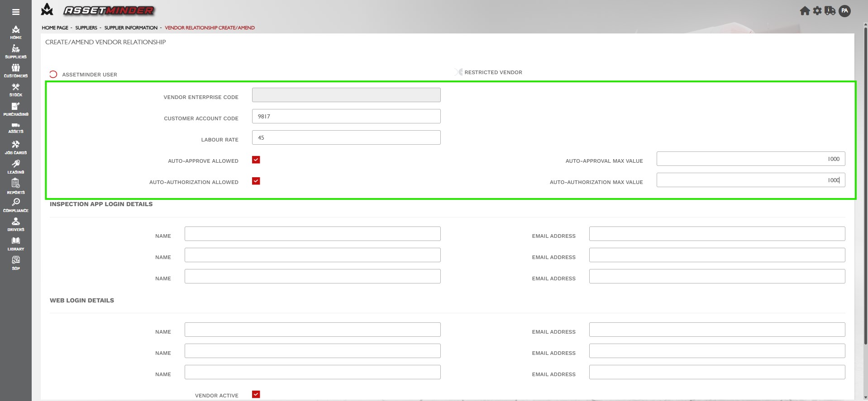This screenshot has height=401, width=868.
Task: Open Job Cards from sidebar
Action: tap(16, 147)
